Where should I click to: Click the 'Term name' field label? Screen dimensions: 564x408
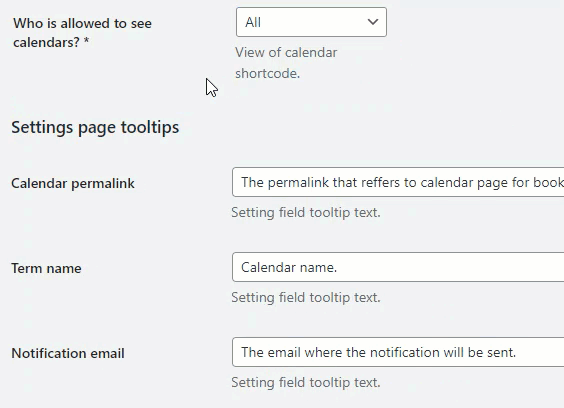(46, 268)
